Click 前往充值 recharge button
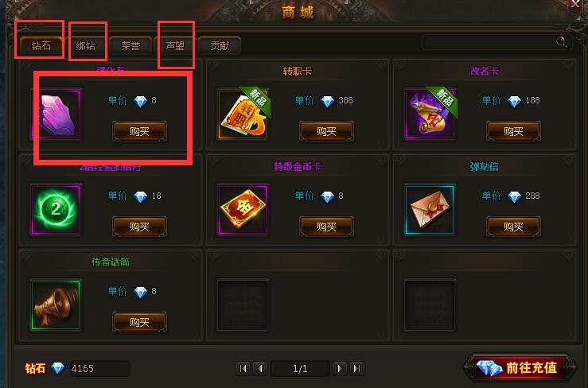 coord(520,368)
